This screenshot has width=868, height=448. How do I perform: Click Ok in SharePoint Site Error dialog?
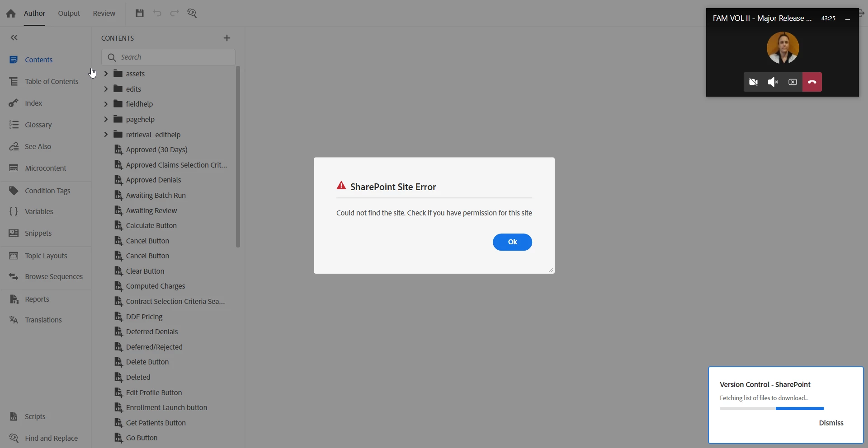coord(512,242)
